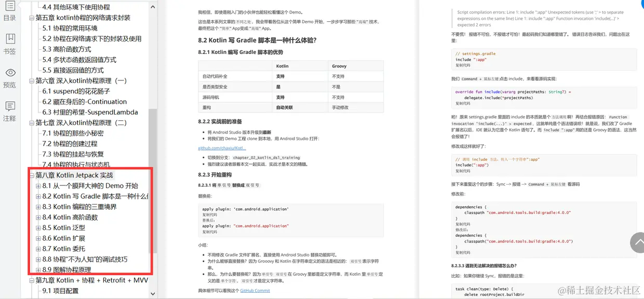The height and width of the screenshot is (299, 644).
Task: Open the GitHub Commit link
Action: coord(255,290)
